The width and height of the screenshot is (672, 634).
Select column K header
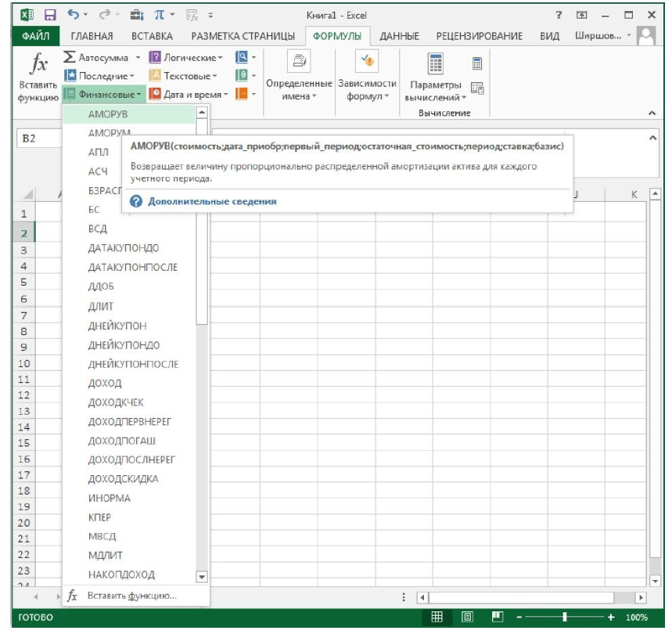tap(634, 194)
